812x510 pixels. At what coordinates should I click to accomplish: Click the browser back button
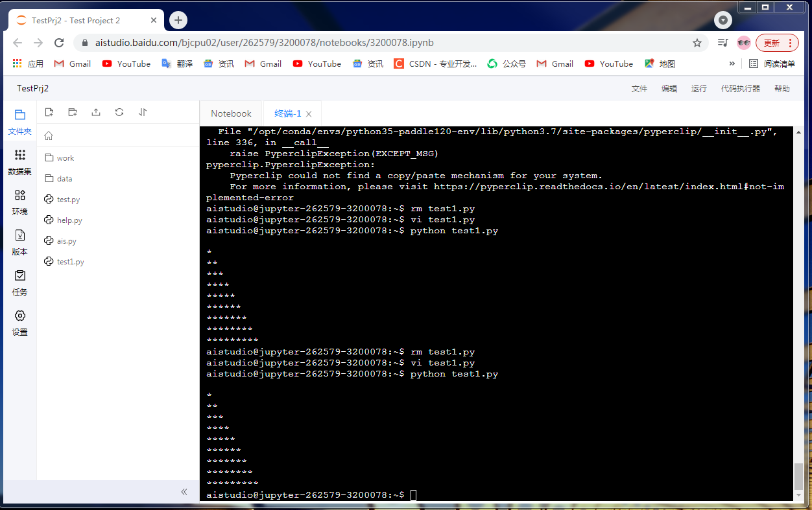click(18, 43)
